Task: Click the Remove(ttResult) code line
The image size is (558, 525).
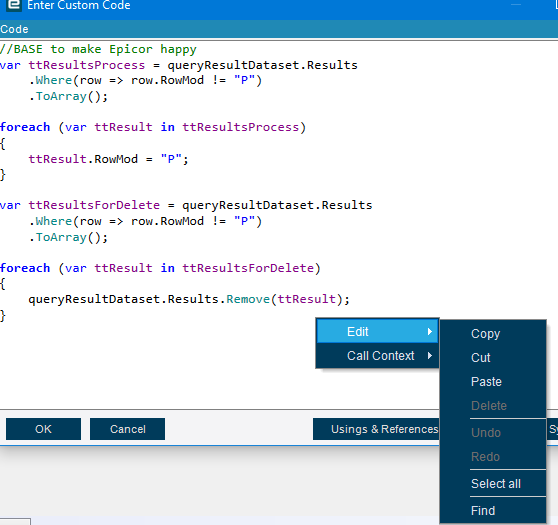Action: tap(189, 299)
